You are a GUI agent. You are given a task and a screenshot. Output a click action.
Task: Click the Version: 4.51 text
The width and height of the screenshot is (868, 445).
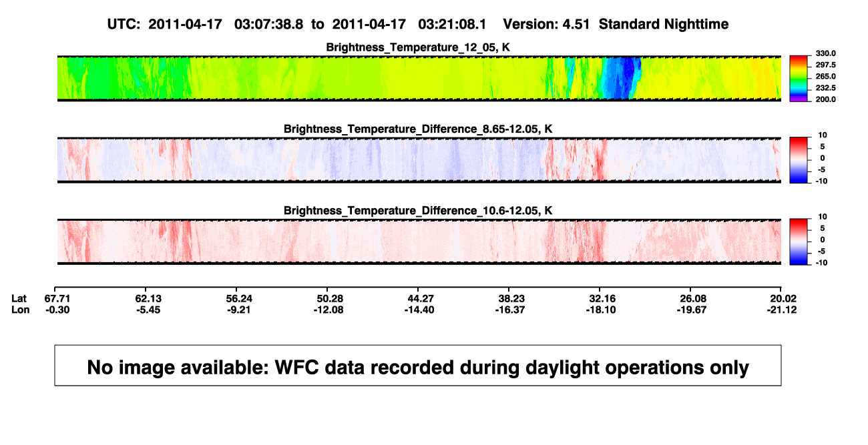[x=547, y=25]
